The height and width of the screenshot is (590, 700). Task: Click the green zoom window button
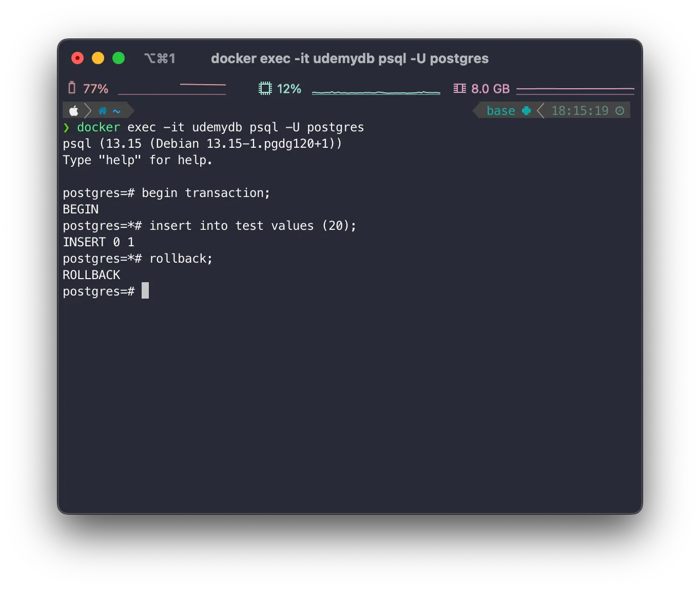[x=119, y=58]
